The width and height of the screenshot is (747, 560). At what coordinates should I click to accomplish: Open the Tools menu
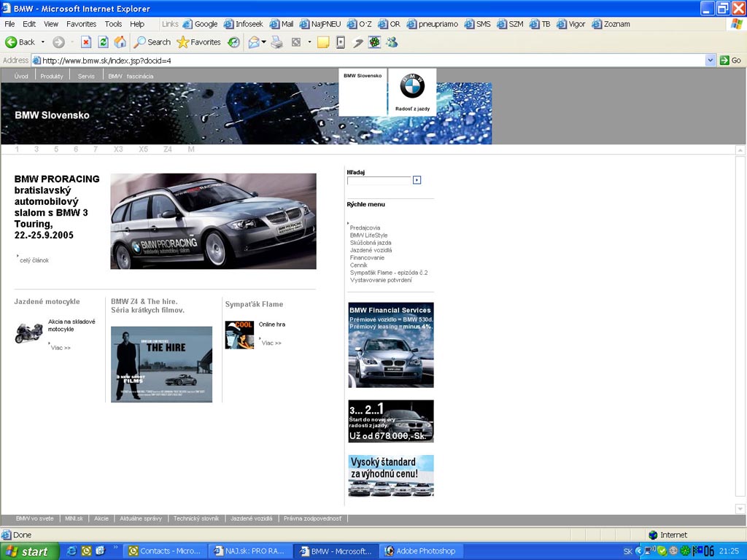point(113,24)
